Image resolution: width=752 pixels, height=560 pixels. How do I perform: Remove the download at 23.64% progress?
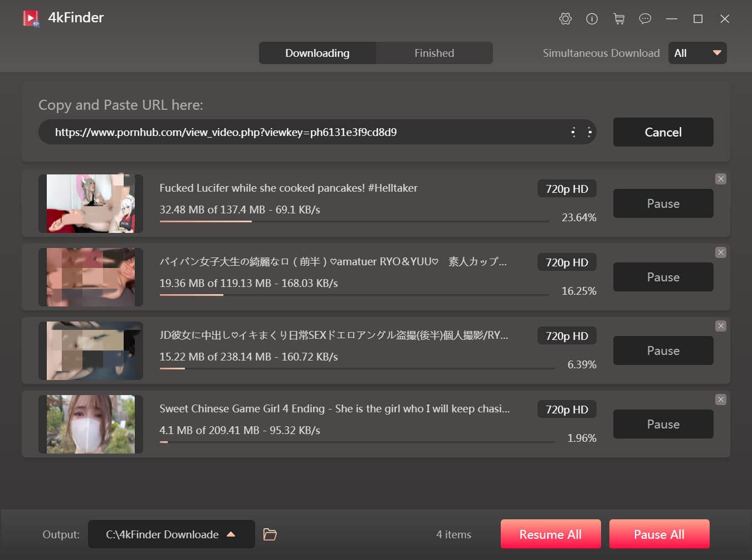(x=721, y=179)
